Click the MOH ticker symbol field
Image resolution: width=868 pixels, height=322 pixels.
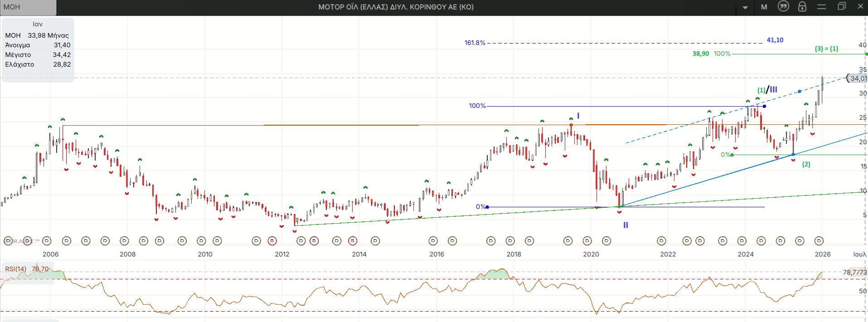pos(28,7)
